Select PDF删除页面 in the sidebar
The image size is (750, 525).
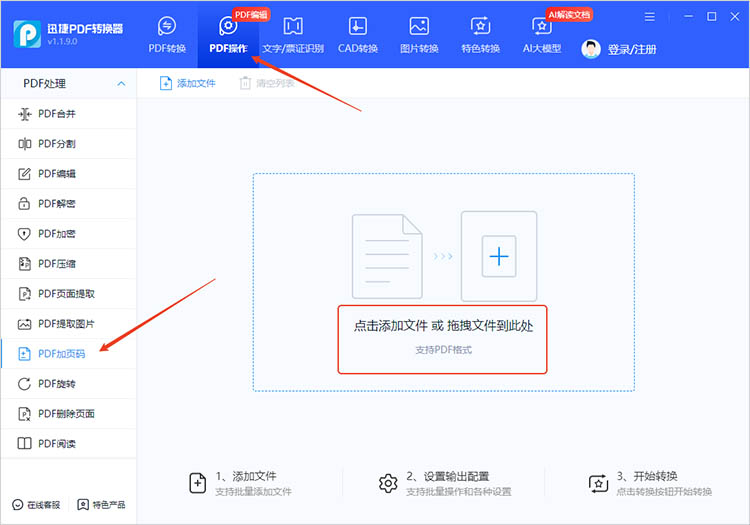click(68, 414)
